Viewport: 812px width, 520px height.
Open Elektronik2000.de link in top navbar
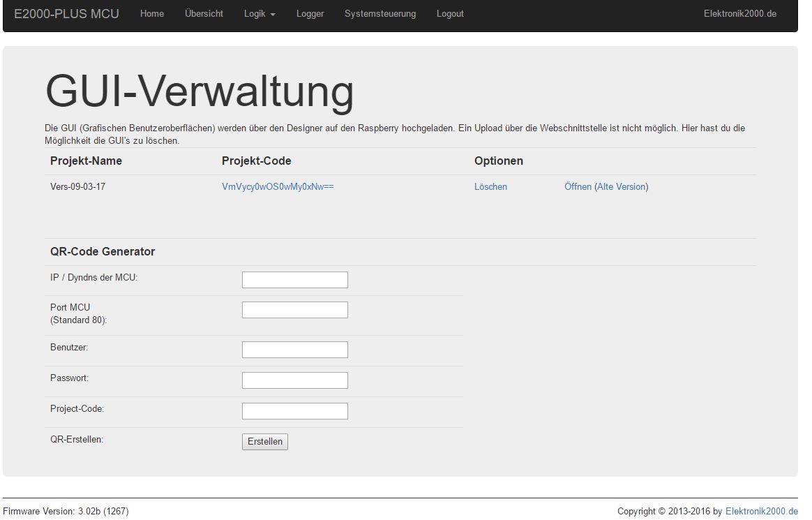739,14
